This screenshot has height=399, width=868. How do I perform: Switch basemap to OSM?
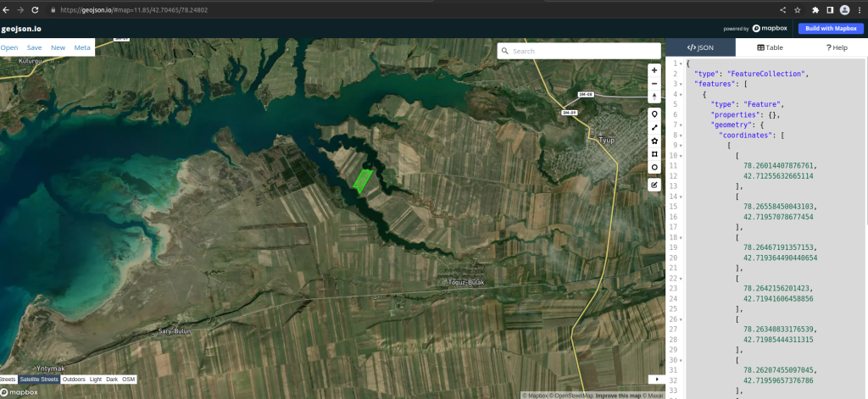[129, 379]
